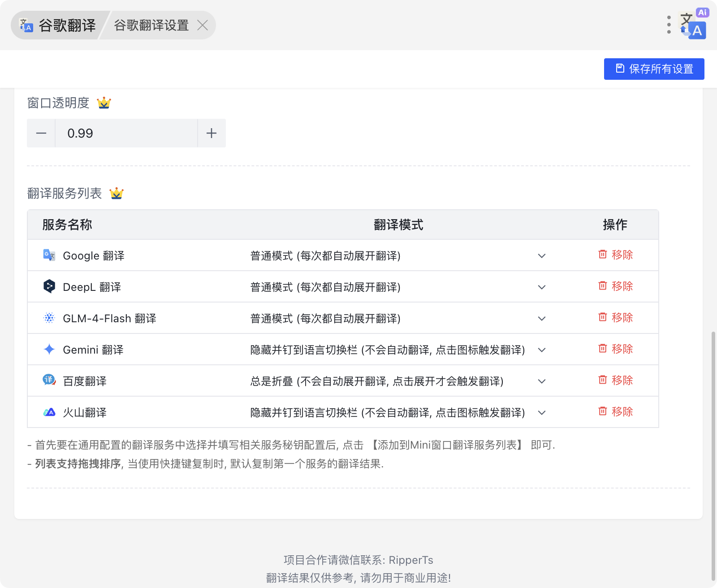Open mode dropdown for GLM-4-Flash 翻译

pyautogui.click(x=398, y=318)
